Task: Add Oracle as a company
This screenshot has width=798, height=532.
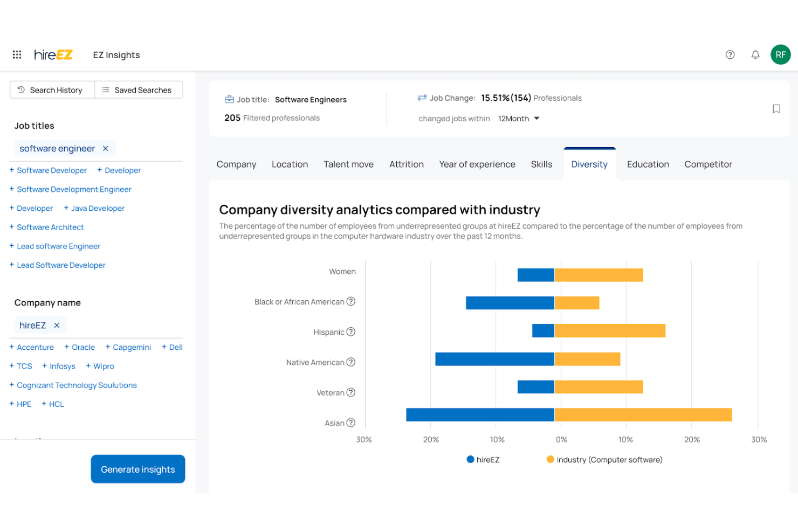Action: click(x=79, y=347)
